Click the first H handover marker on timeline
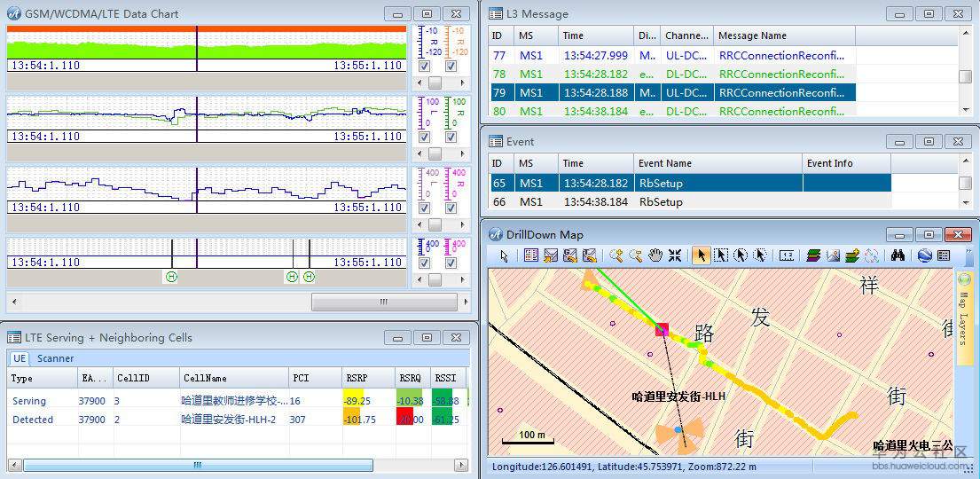The image size is (980, 479). pyautogui.click(x=171, y=277)
